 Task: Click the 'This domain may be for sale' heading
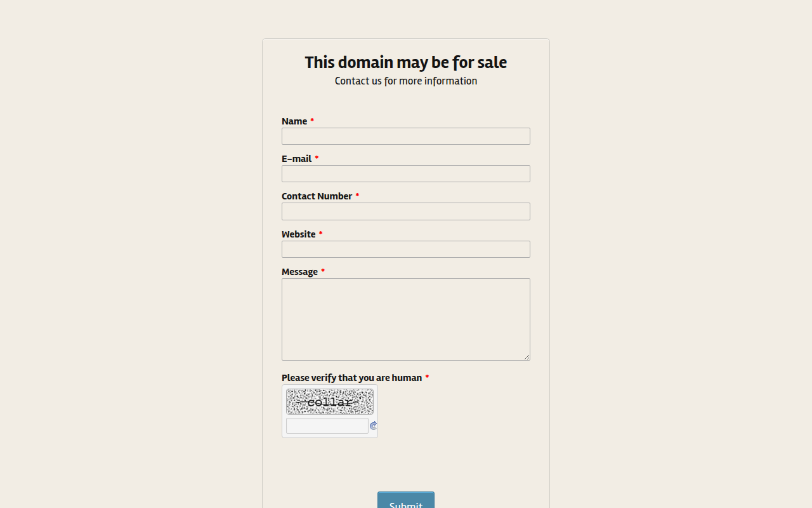pos(406,62)
